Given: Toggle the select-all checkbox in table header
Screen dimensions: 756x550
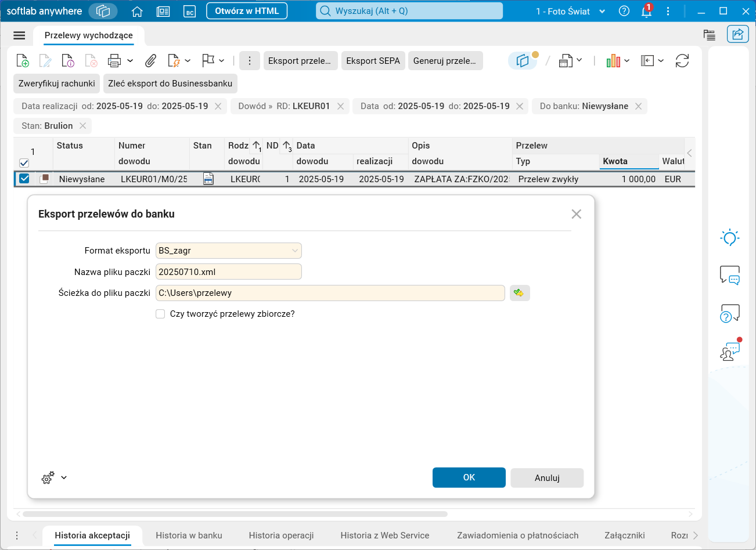Looking at the screenshot, I should [24, 163].
